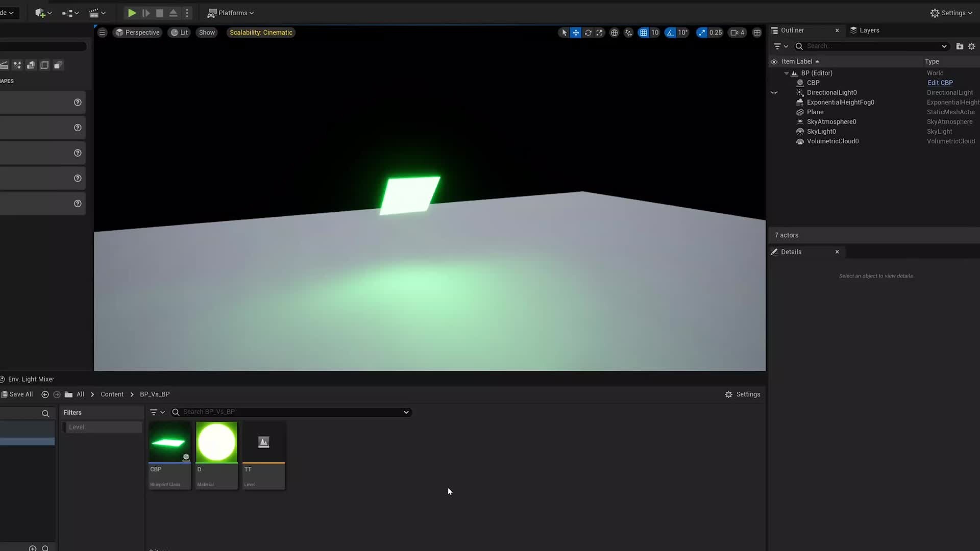Switch to the Layers tab
The width and height of the screenshot is (980, 551).
pyautogui.click(x=869, y=30)
